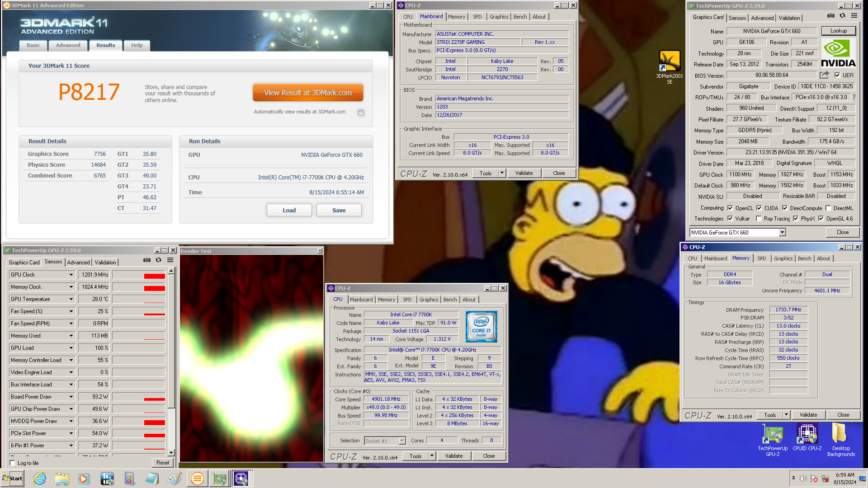Viewport: 868px width, 488px height.
Task: Switch to the Advanced tab in 3DMark 11
Action: [68, 45]
